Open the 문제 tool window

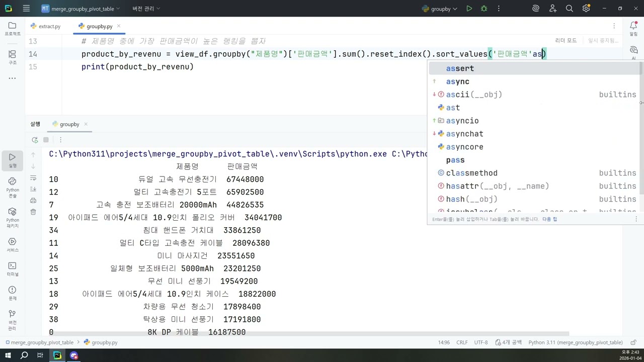click(13, 293)
